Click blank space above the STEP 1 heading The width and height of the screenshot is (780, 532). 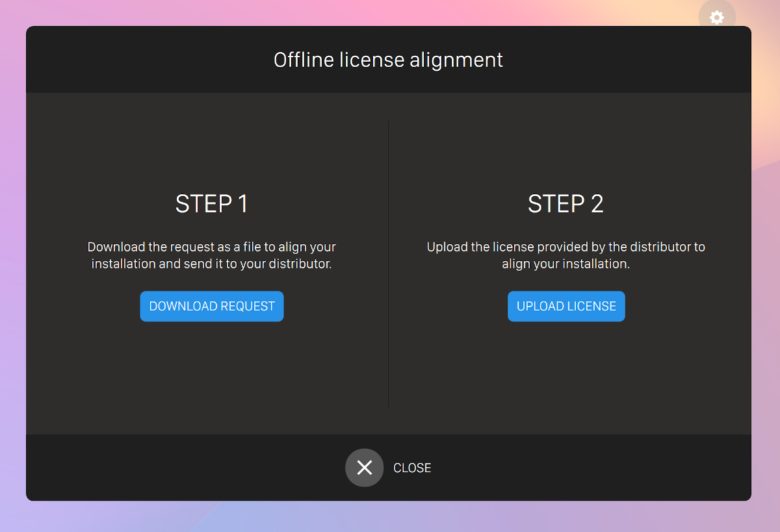(x=211, y=149)
